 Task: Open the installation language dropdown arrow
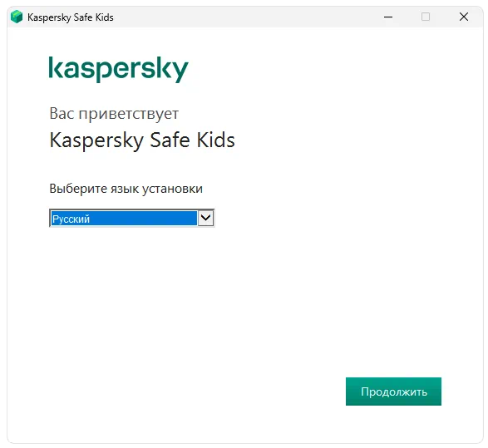click(x=205, y=218)
